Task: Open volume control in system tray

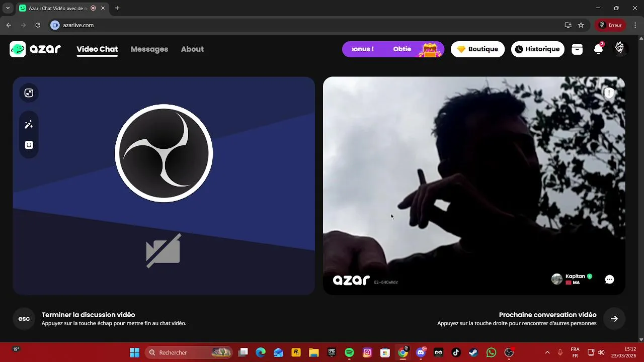Action: click(x=601, y=352)
